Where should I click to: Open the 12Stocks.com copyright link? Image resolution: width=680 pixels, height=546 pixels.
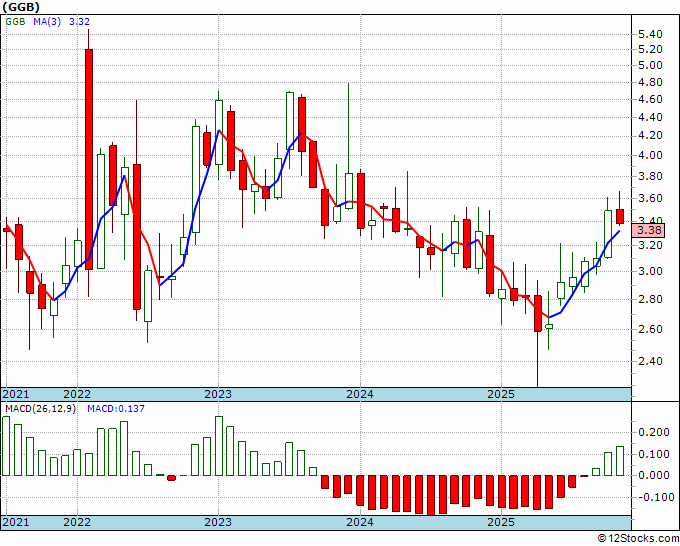point(638,539)
